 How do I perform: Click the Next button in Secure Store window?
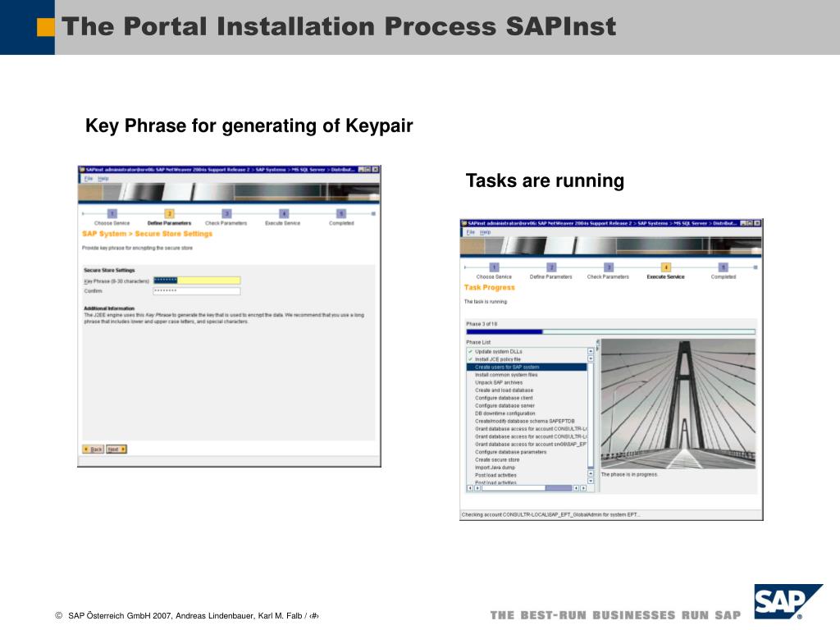(x=116, y=449)
